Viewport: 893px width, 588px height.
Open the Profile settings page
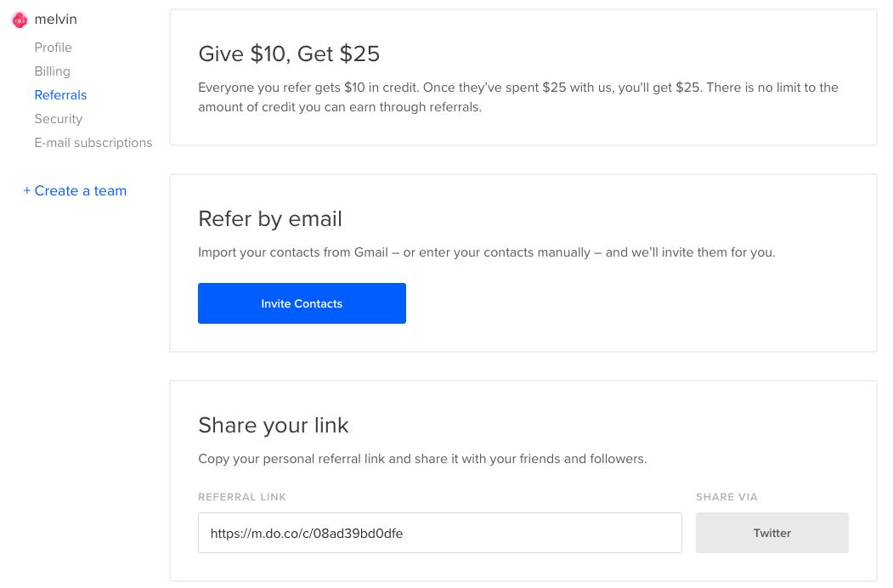point(53,48)
